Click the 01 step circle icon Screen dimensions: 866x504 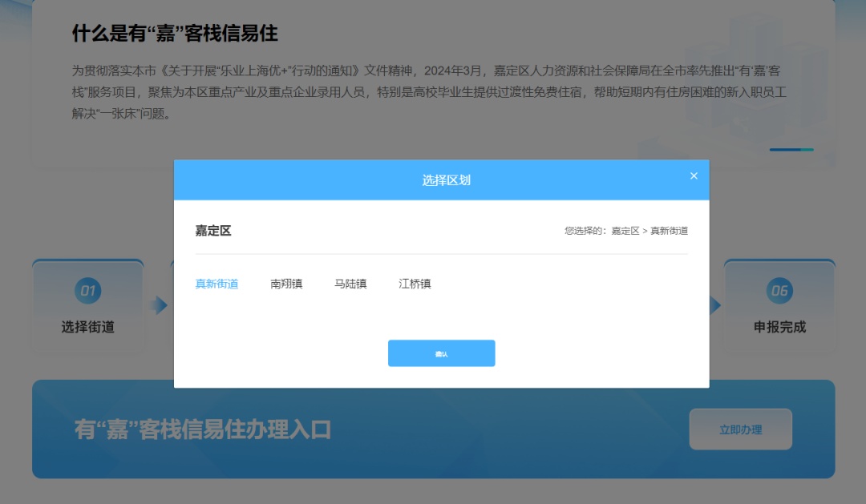[88, 291]
